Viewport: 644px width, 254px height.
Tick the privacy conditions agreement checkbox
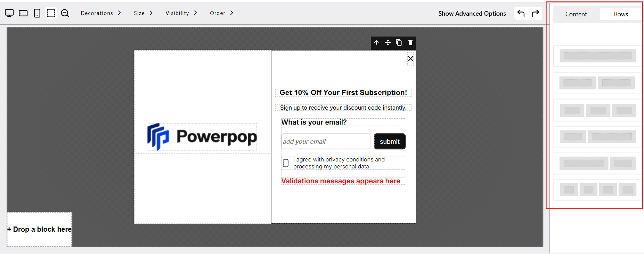286,163
